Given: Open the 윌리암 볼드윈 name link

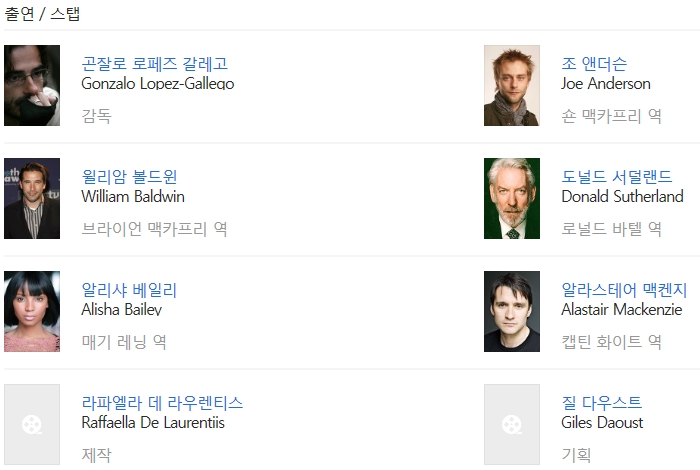Looking at the screenshot, I should tap(129, 177).
